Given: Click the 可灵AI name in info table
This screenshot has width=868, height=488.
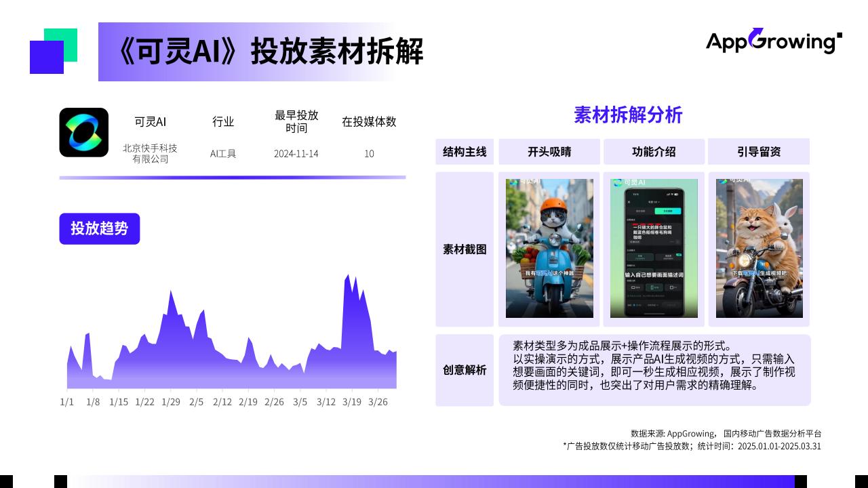Looking at the screenshot, I should [x=150, y=122].
